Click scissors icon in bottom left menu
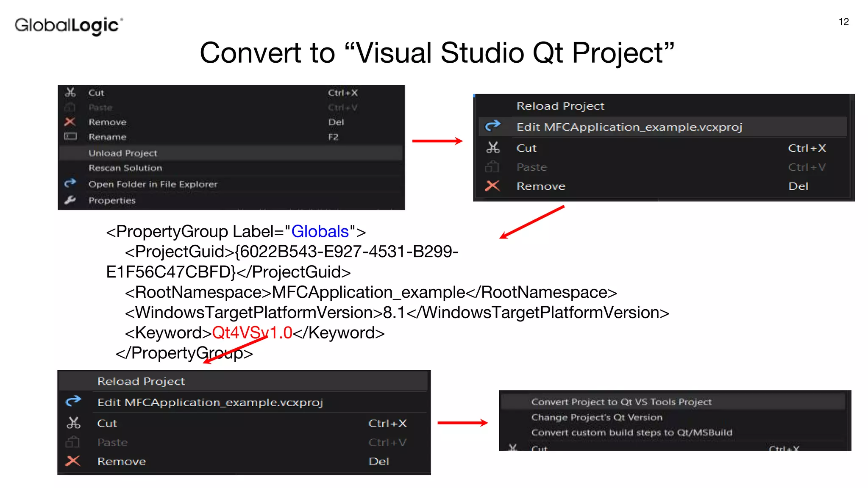The image size is (868, 488). coord(74,423)
